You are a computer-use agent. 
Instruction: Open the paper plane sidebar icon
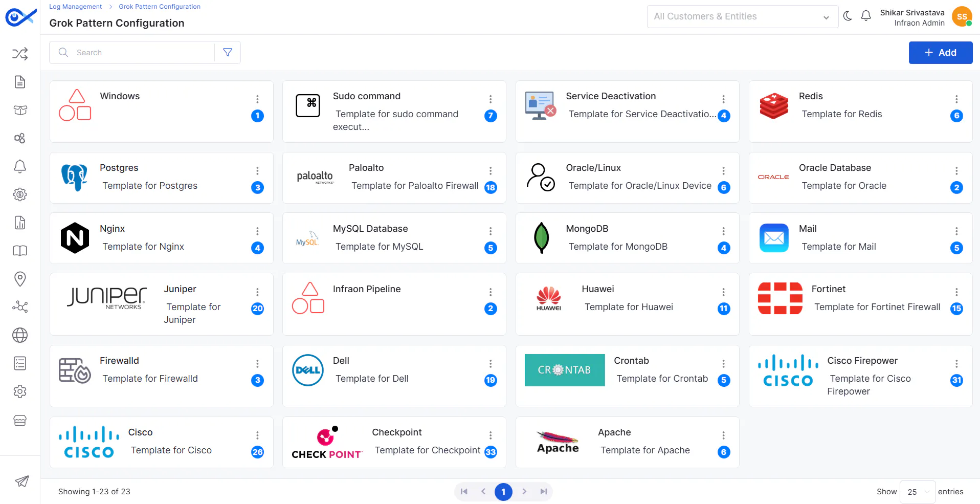tap(21, 481)
